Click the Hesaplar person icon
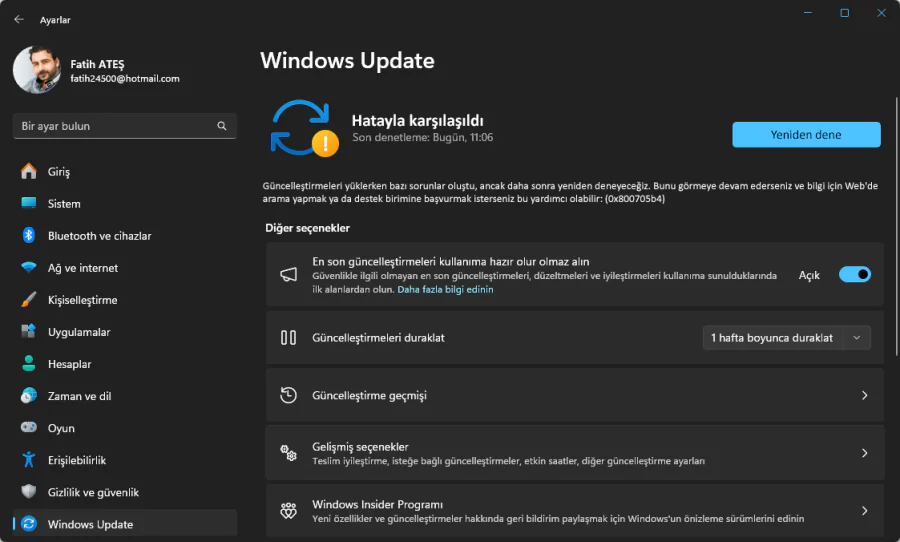 click(29, 363)
